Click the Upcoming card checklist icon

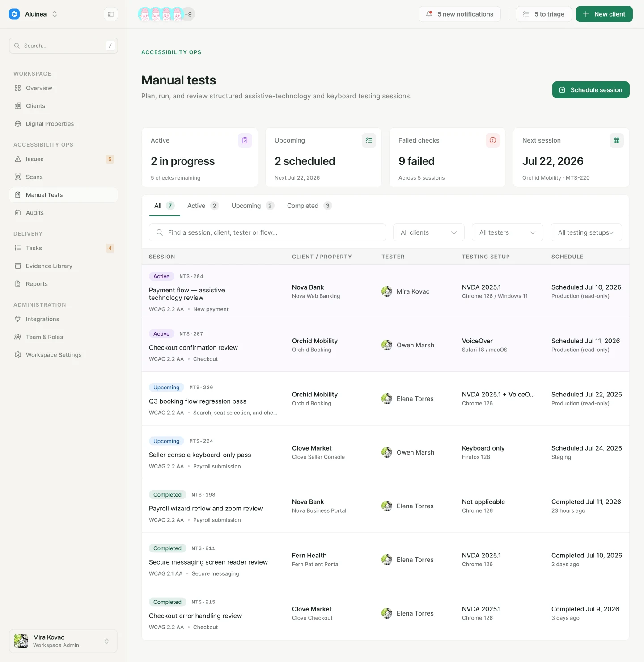click(x=369, y=140)
